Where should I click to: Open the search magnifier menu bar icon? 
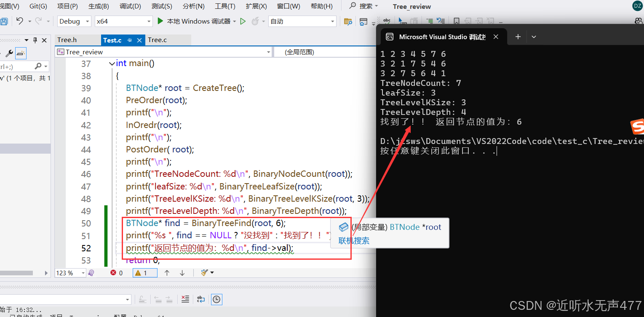click(353, 6)
